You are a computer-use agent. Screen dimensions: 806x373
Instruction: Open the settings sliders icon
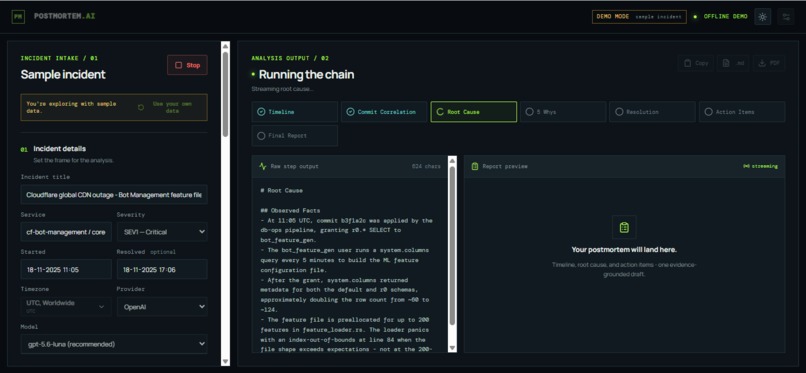click(x=786, y=16)
